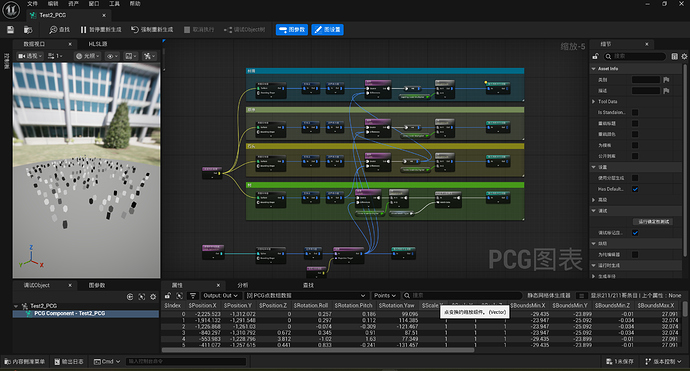Click the property matrix grid icon in details
Screen dimensions: 690x371
(x=675, y=56)
